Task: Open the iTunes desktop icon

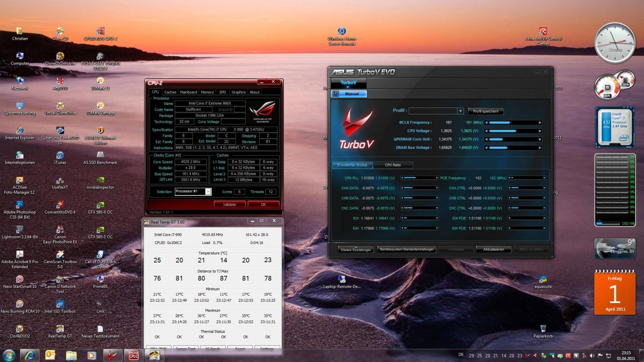Action: pyautogui.click(x=60, y=158)
